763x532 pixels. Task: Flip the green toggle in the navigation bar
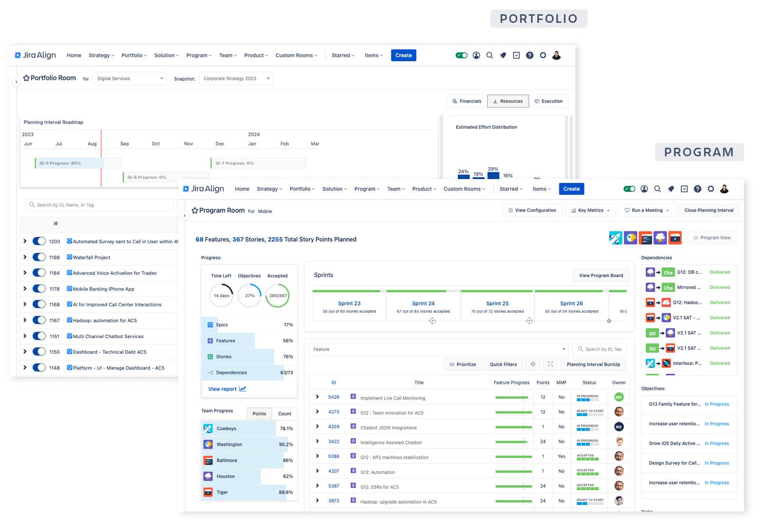[x=629, y=189]
